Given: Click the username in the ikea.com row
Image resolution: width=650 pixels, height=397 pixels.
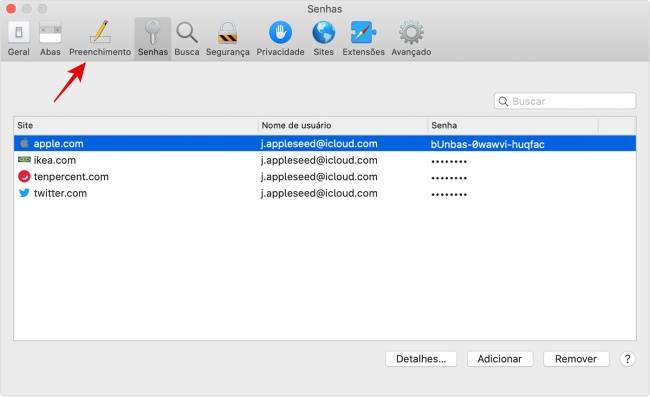Looking at the screenshot, I should 319,160.
